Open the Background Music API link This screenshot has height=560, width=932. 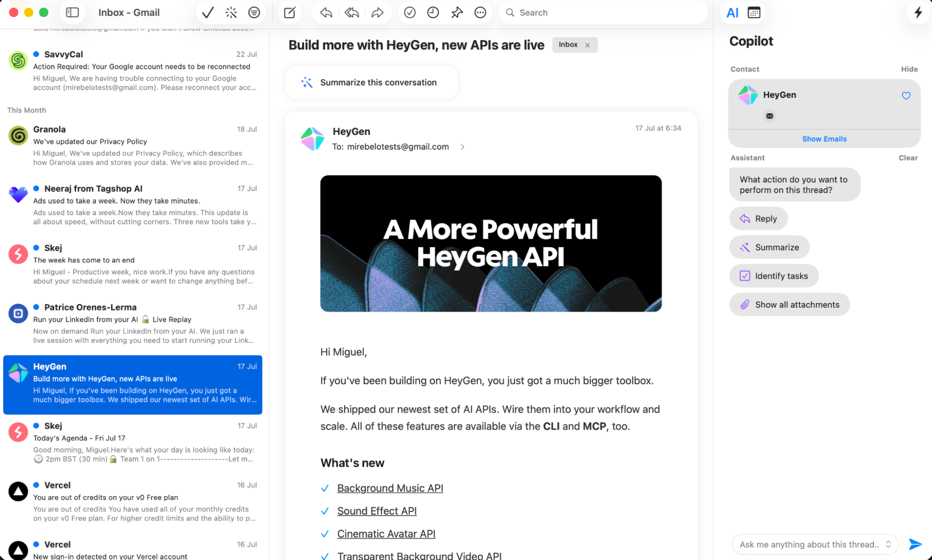[390, 488]
